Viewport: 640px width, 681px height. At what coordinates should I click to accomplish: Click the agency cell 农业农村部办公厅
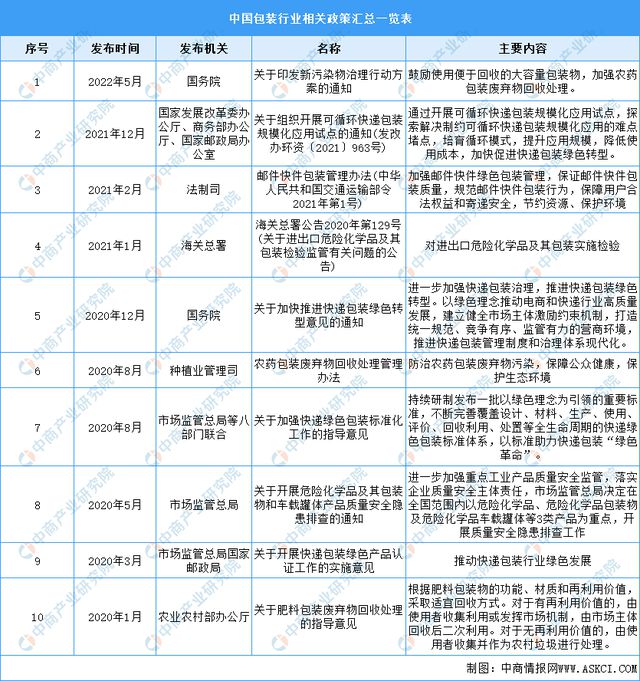[x=204, y=617]
